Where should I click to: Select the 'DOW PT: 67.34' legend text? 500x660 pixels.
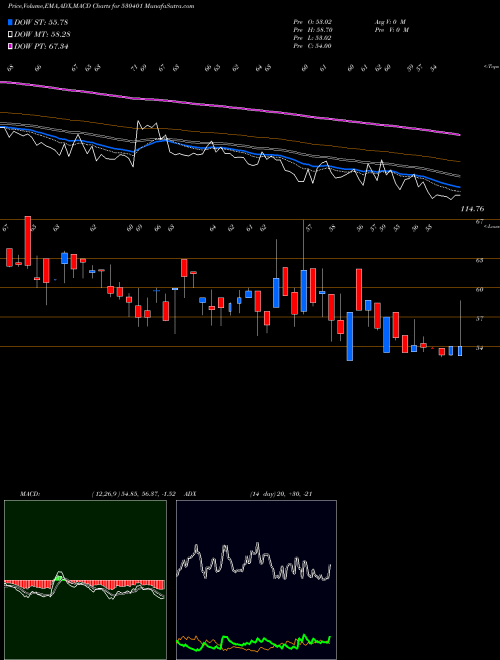click(x=41, y=46)
